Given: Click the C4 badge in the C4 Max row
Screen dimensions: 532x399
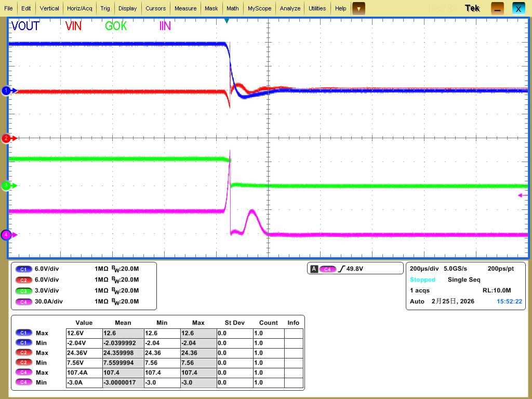Looking at the screenshot, I should click(x=23, y=372).
